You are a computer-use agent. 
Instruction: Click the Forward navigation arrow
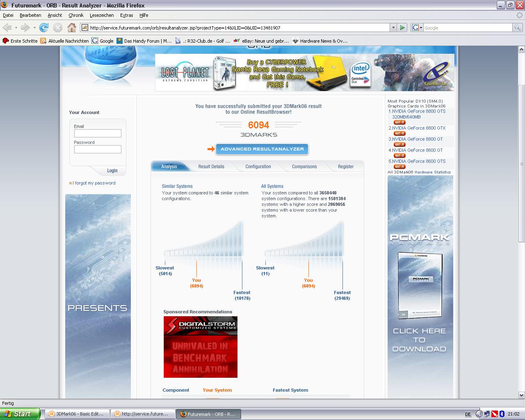tap(25, 27)
